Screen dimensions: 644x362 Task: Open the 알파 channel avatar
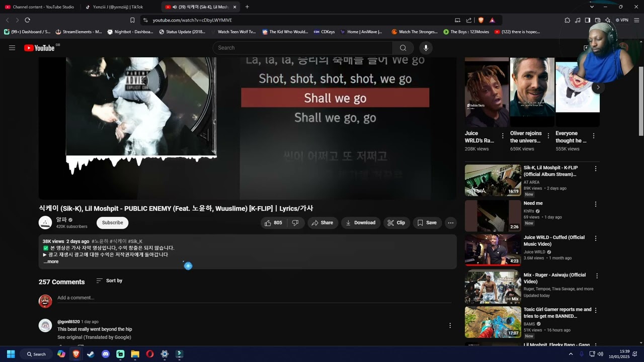pyautogui.click(x=45, y=223)
